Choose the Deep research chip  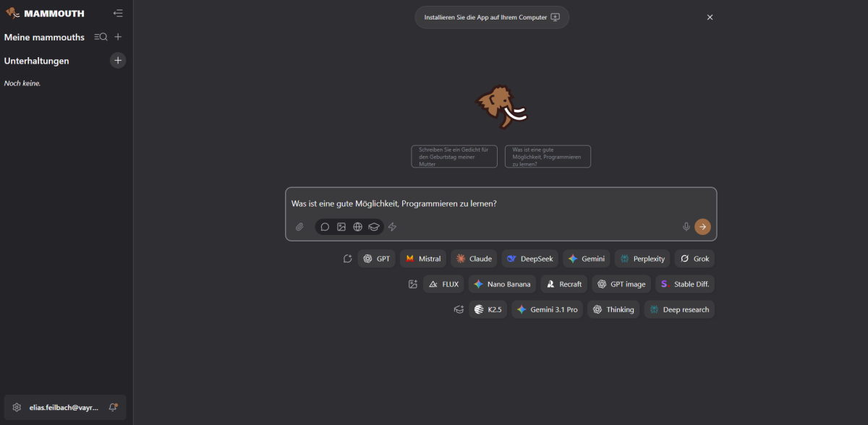[679, 309]
